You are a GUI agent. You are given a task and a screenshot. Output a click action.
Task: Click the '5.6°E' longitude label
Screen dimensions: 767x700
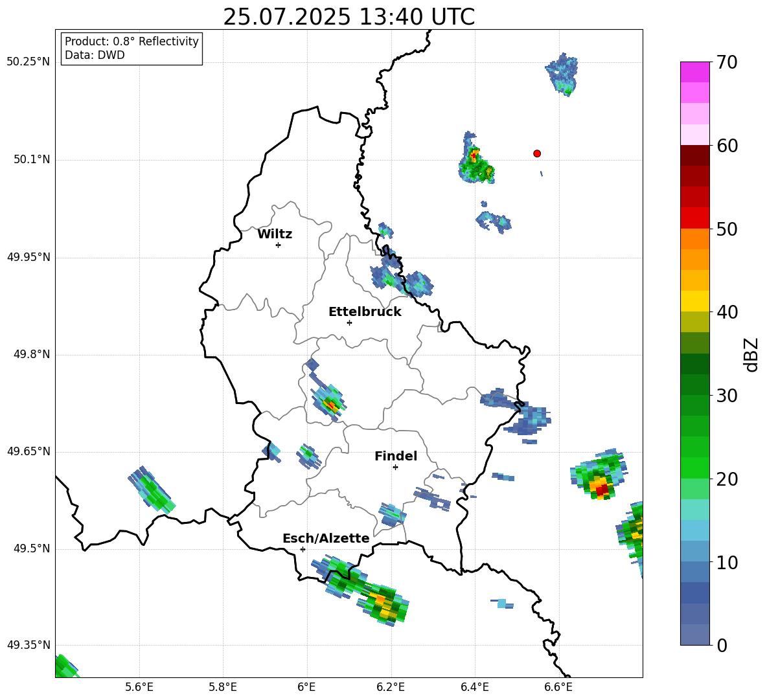point(139,687)
